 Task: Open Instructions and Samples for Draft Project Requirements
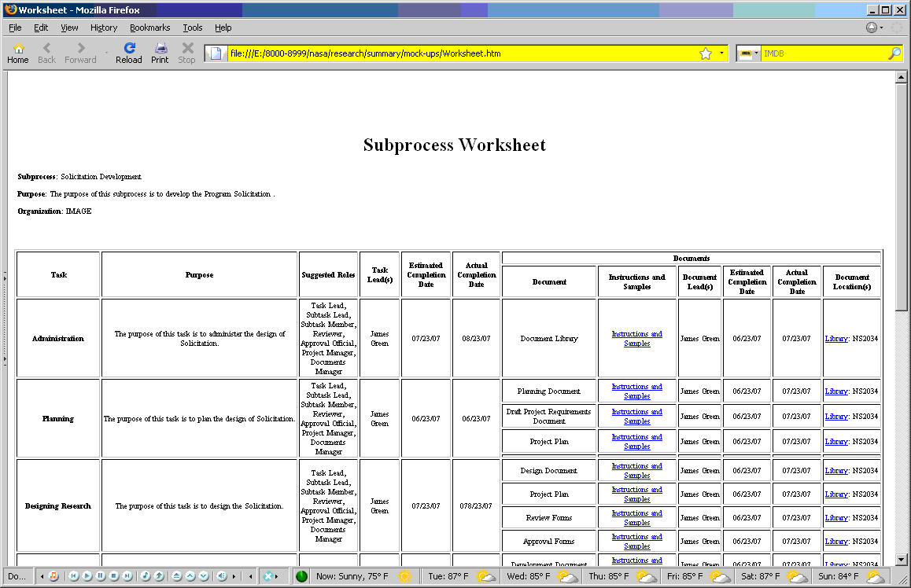(x=636, y=416)
